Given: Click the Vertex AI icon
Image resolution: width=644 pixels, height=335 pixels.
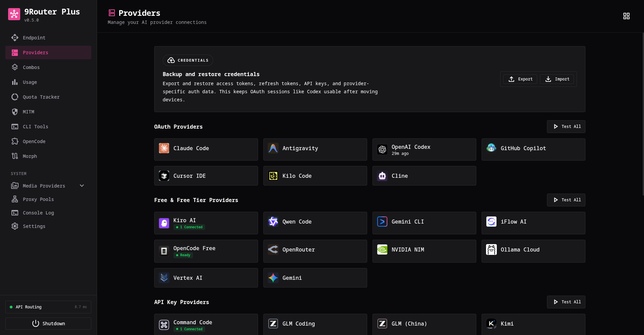Looking at the screenshot, I should 164,278.
